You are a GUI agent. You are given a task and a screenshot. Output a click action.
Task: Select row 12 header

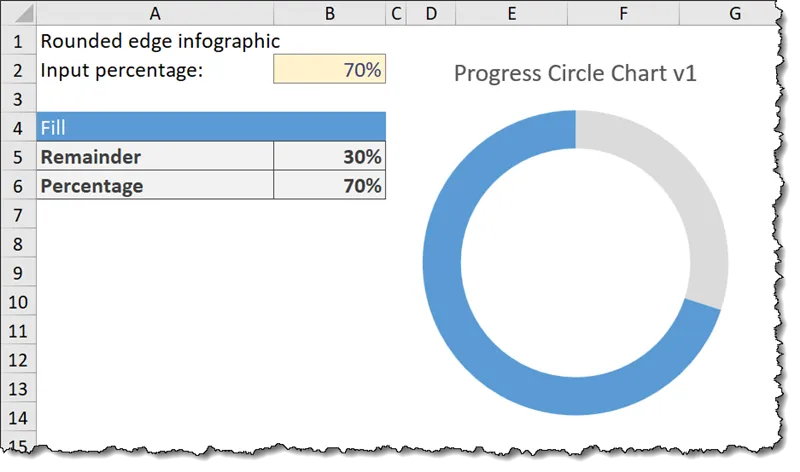18,360
